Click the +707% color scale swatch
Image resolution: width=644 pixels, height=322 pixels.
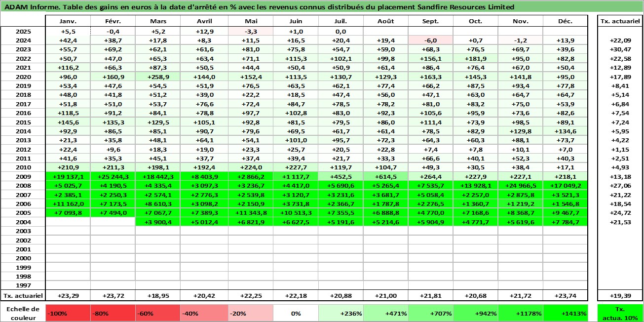(431, 313)
